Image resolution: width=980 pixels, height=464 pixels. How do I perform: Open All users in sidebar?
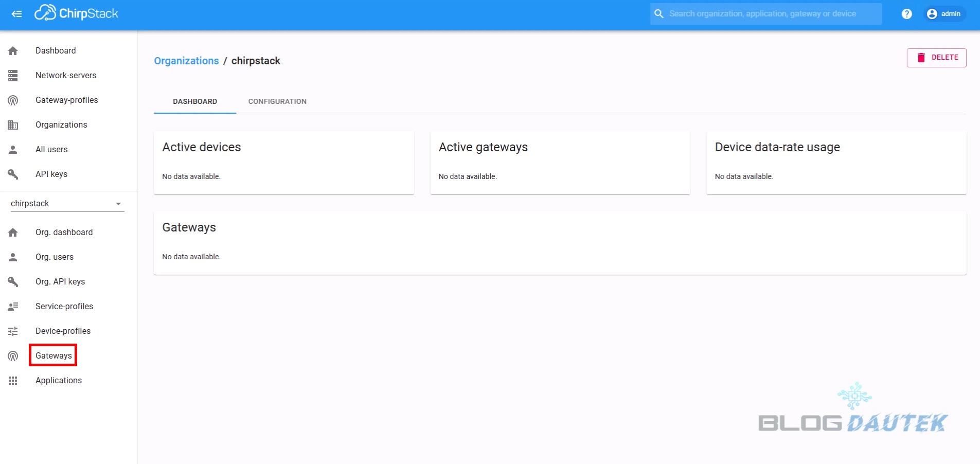(x=51, y=150)
